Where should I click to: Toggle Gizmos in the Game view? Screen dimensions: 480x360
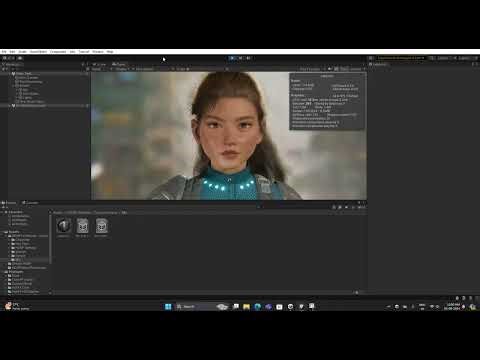[x=356, y=69]
